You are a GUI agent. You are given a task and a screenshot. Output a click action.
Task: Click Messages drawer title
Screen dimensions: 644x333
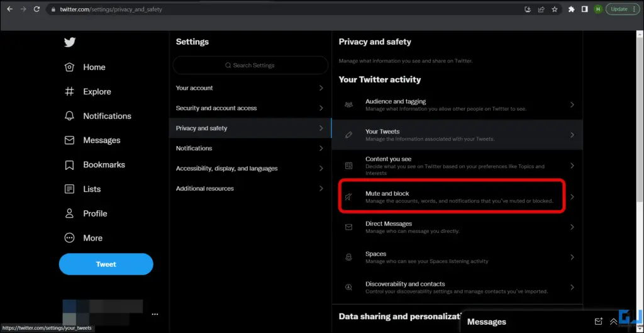[487, 322]
